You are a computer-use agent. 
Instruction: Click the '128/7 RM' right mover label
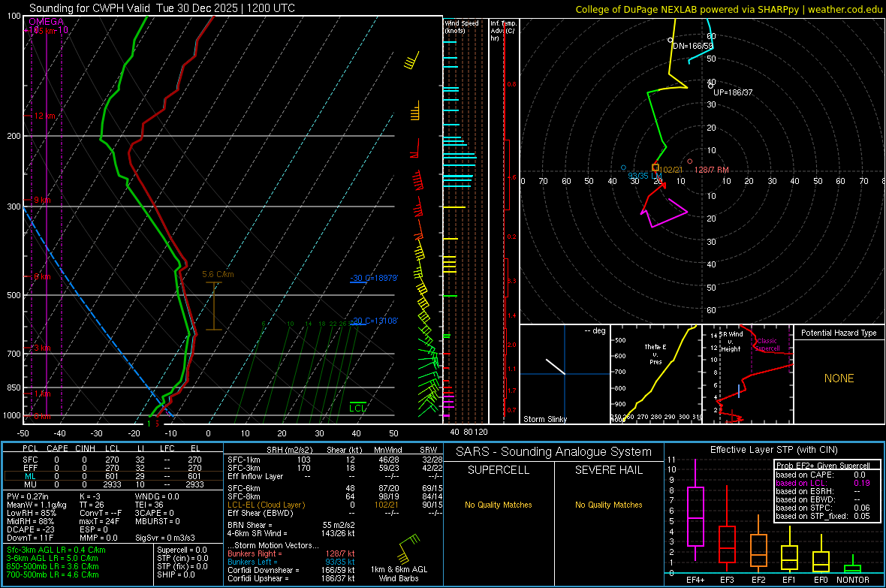tap(711, 170)
